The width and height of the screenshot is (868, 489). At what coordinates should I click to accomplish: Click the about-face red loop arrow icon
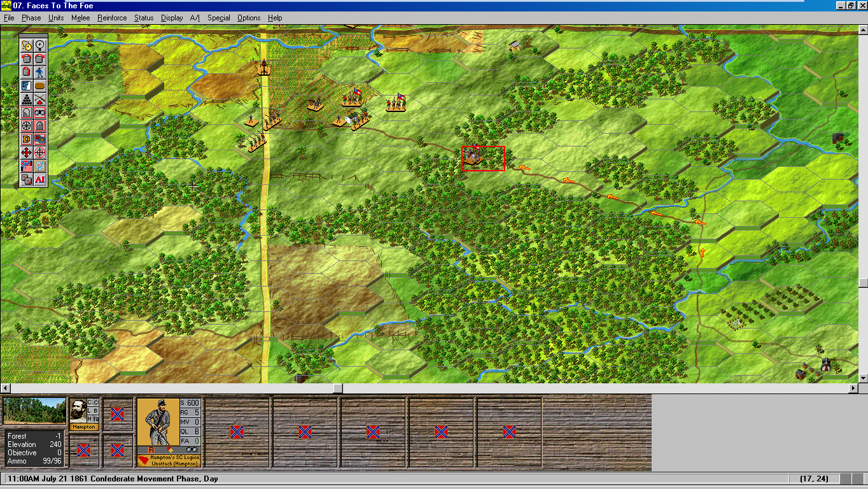click(26, 72)
